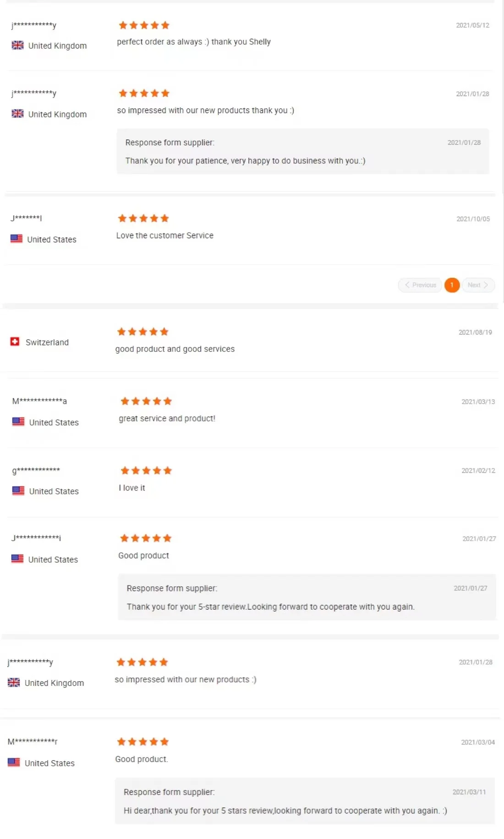Click star rating of the Switzerland review
This screenshot has width=504, height=839.
point(142,331)
